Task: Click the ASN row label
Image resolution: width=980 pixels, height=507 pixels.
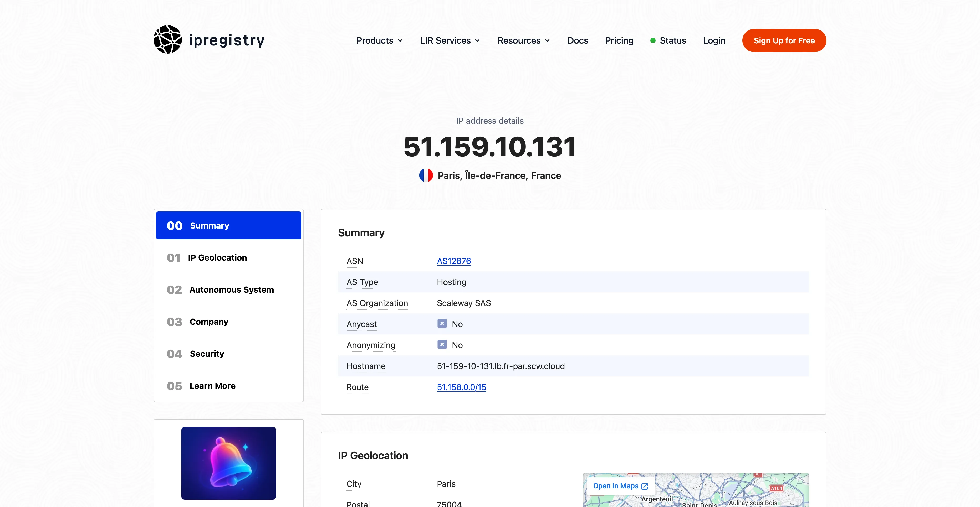Action: [x=355, y=261]
